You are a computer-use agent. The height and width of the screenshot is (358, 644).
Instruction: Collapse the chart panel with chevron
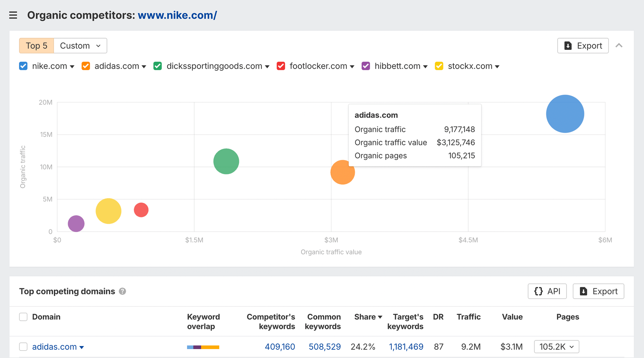click(x=619, y=46)
